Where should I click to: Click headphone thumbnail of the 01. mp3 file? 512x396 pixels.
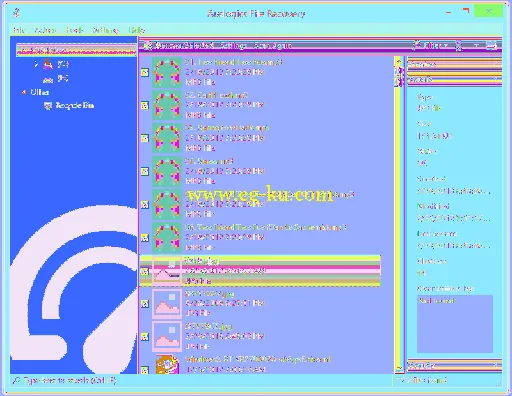coord(167,72)
